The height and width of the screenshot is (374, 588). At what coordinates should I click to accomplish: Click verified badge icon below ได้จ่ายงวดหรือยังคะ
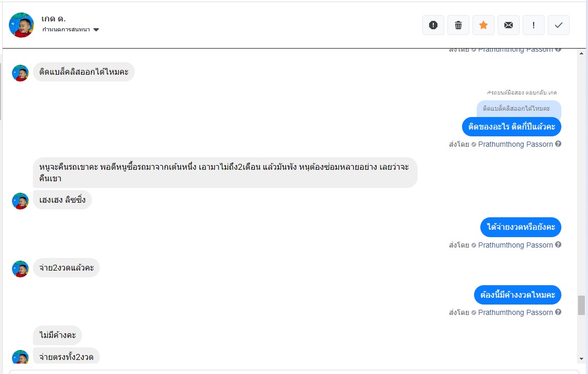pyautogui.click(x=474, y=245)
